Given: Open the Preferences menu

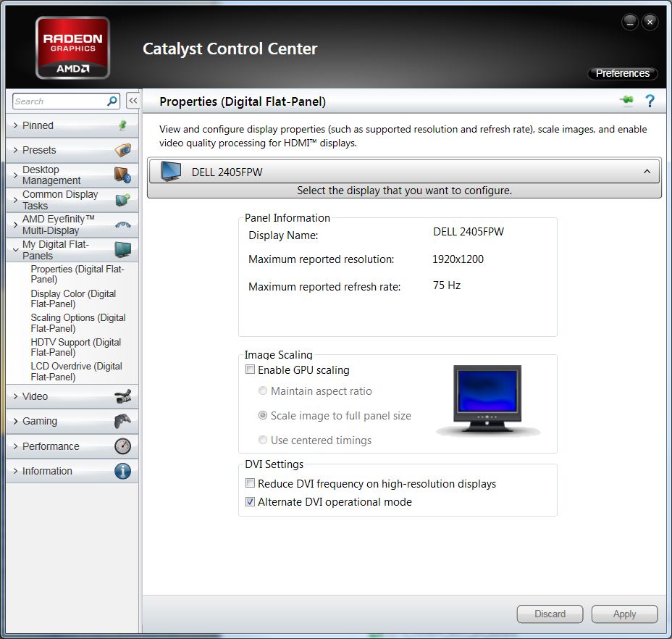Looking at the screenshot, I should coord(622,73).
